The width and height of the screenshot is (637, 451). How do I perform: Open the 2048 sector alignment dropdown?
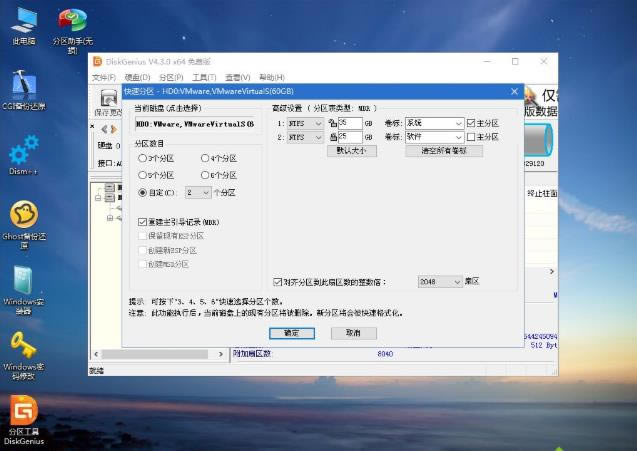click(x=440, y=282)
